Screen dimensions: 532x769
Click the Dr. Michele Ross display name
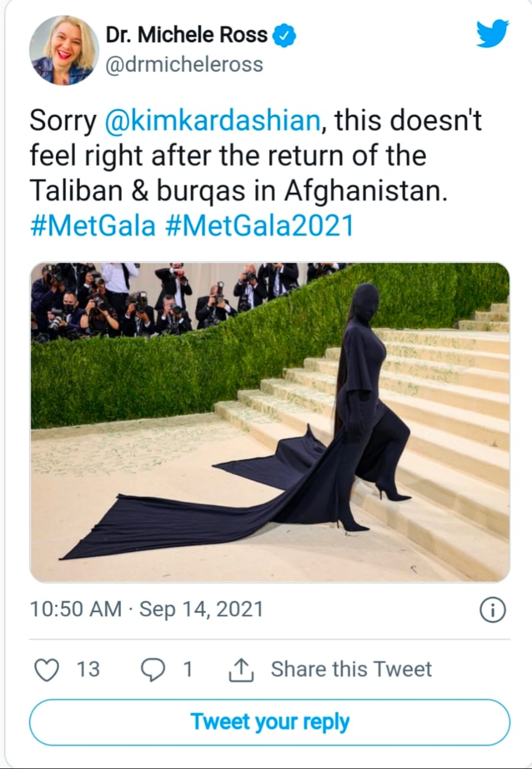point(186,35)
